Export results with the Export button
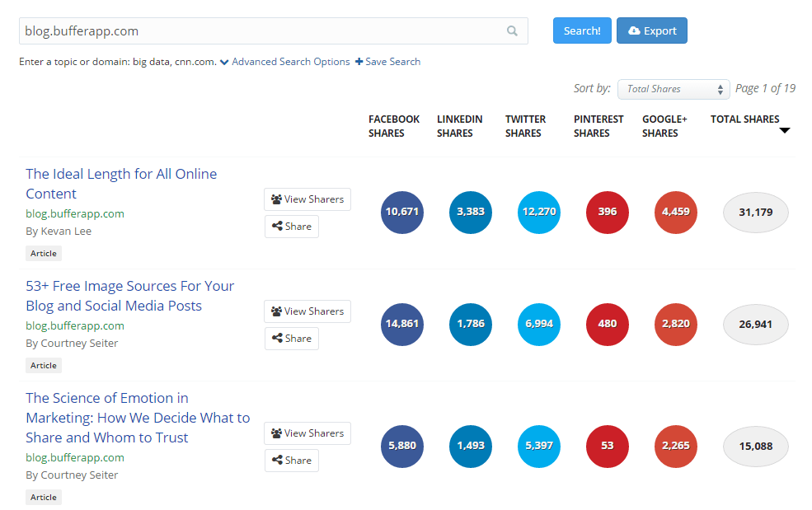Image resolution: width=812 pixels, height=510 pixels. 652,30
